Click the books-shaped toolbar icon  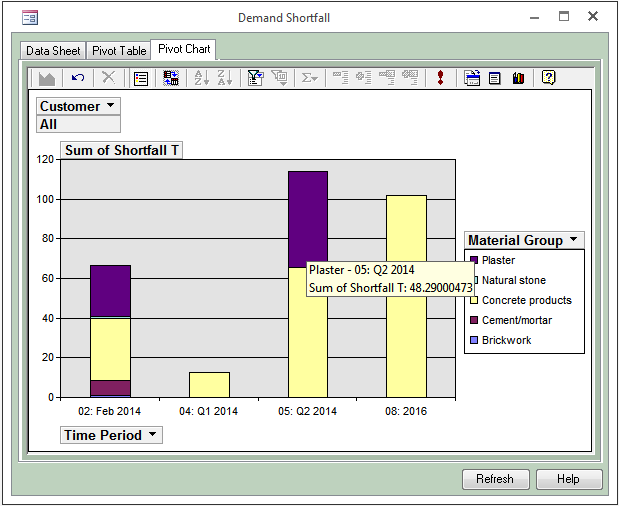518,78
